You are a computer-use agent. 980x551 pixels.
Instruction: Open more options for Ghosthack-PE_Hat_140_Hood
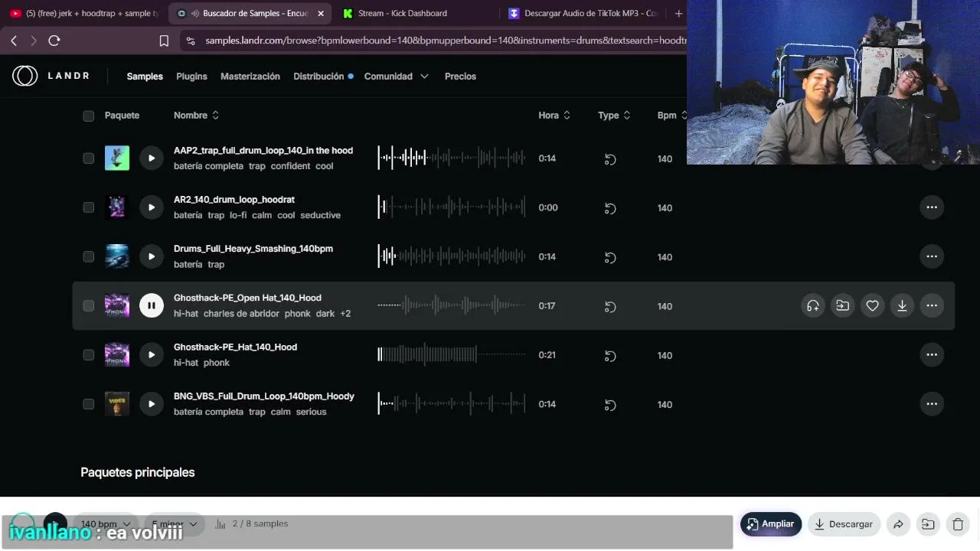tap(932, 354)
